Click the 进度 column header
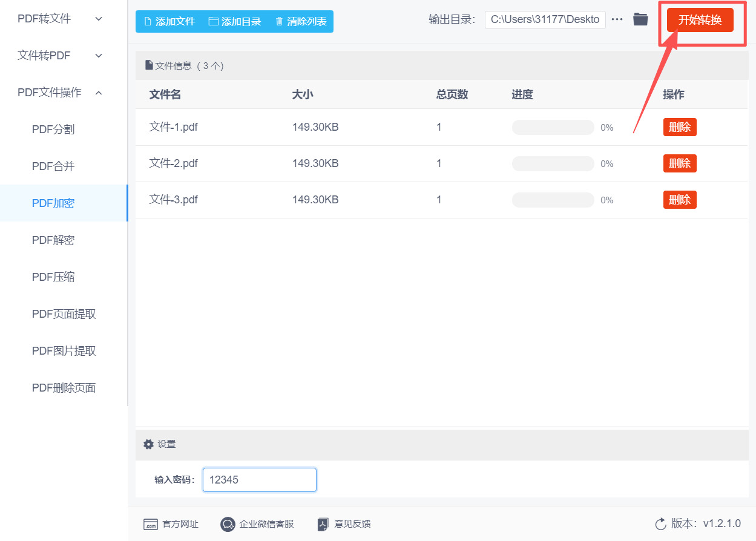Image resolution: width=756 pixels, height=541 pixels. click(x=522, y=94)
